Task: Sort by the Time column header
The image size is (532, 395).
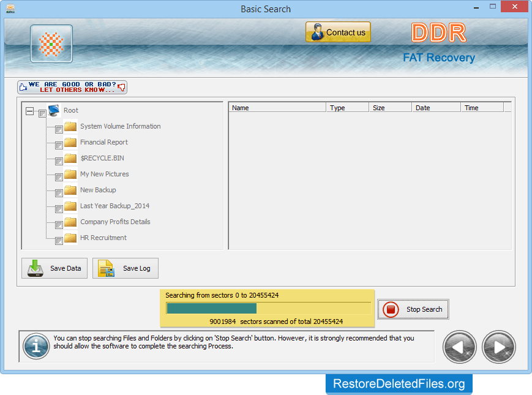Action: tap(482, 108)
